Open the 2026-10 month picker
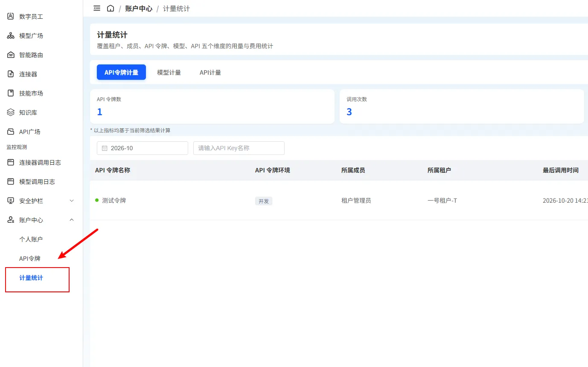 tap(143, 148)
